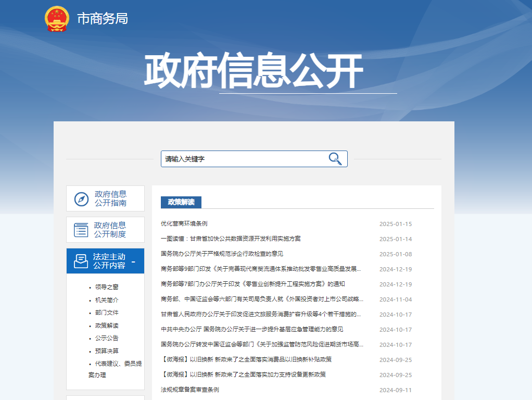The width and height of the screenshot is (532, 400).
Task: Go to 部门文件 in sidebar menu
Action: pyautogui.click(x=107, y=312)
